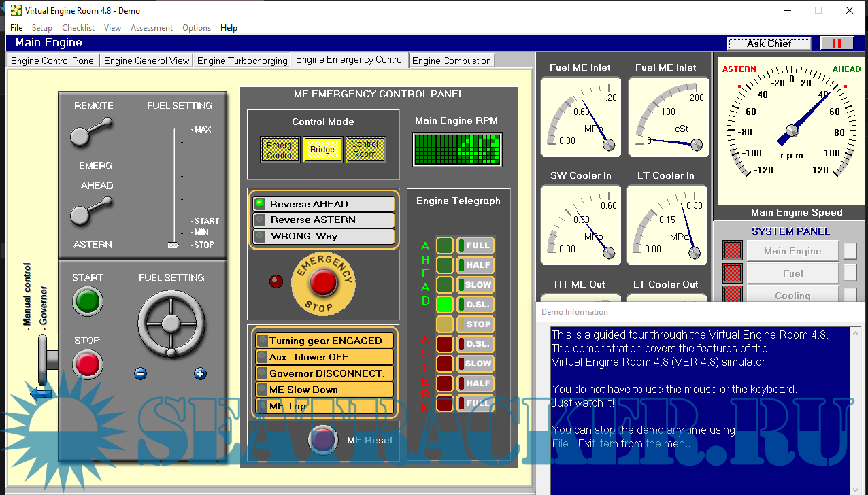Click the red pause button
Image resolution: width=868 pixels, height=495 pixels.
click(836, 44)
